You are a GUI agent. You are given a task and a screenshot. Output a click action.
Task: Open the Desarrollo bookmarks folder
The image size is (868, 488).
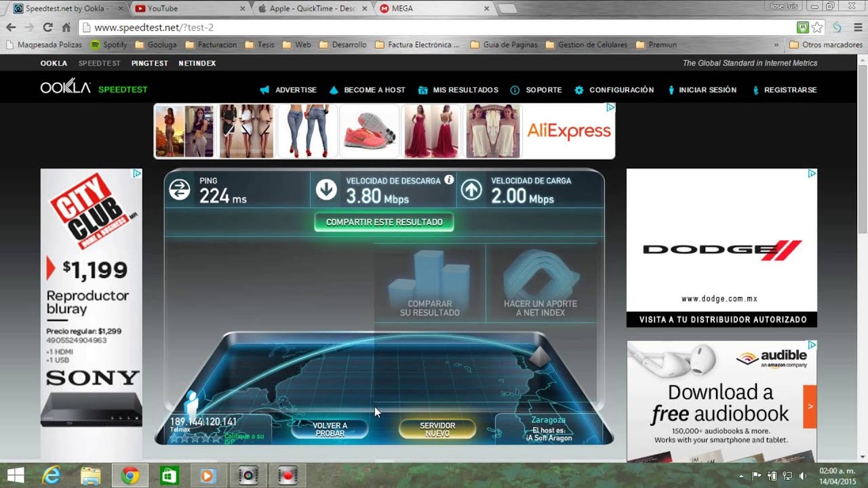(343, 45)
